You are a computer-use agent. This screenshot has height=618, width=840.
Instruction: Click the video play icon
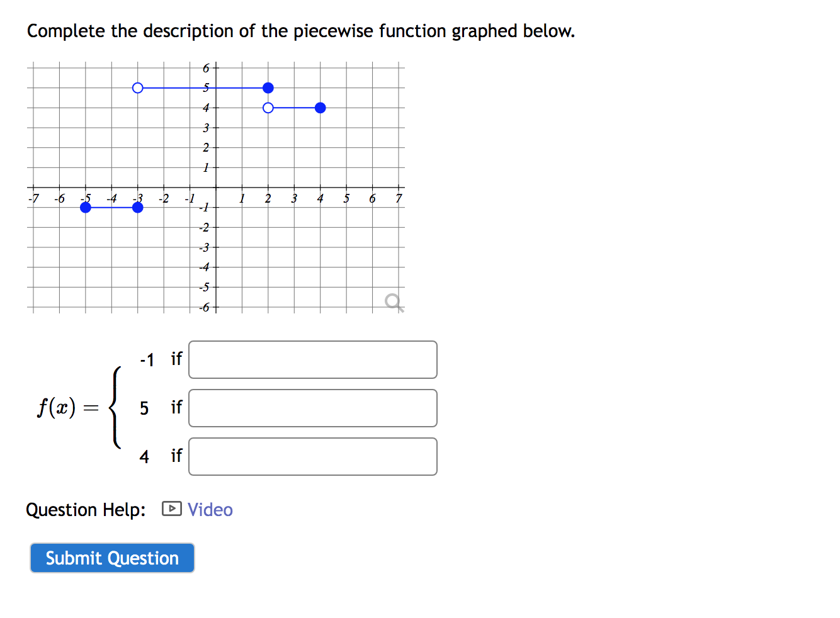coord(172,508)
